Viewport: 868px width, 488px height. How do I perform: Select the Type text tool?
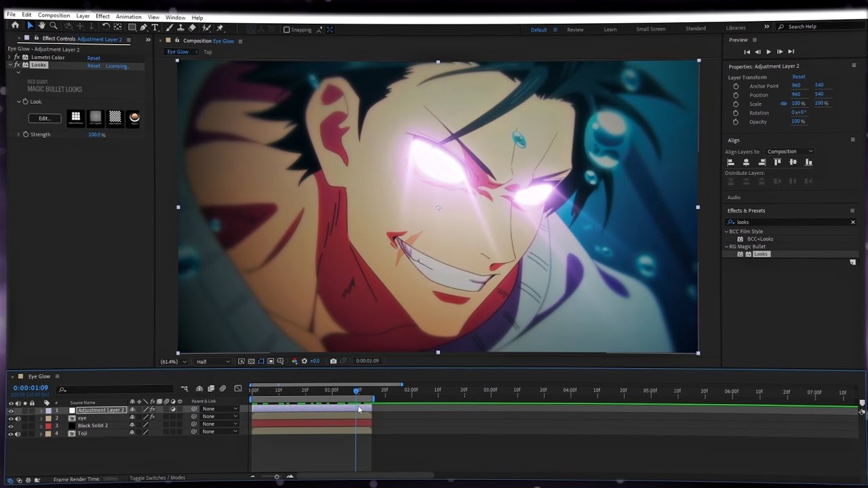(x=155, y=28)
